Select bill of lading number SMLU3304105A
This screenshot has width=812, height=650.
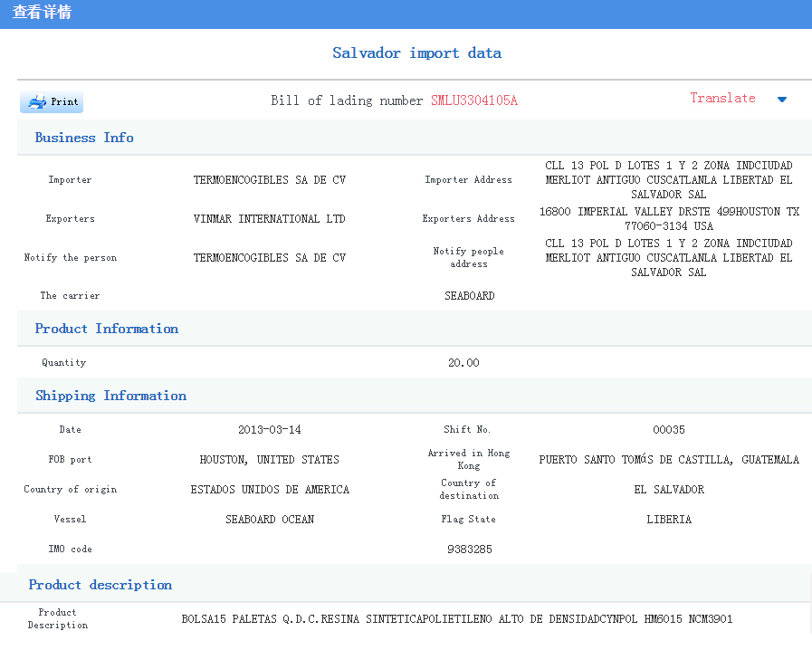(473, 100)
